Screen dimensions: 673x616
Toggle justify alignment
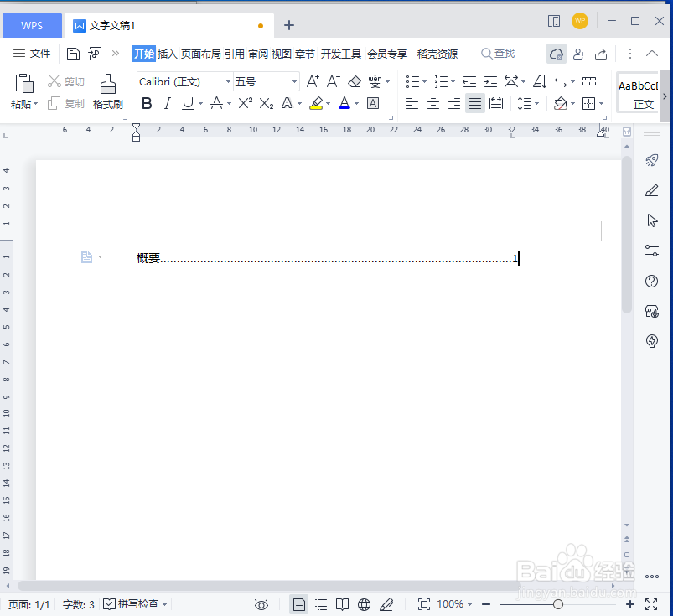tap(475, 103)
